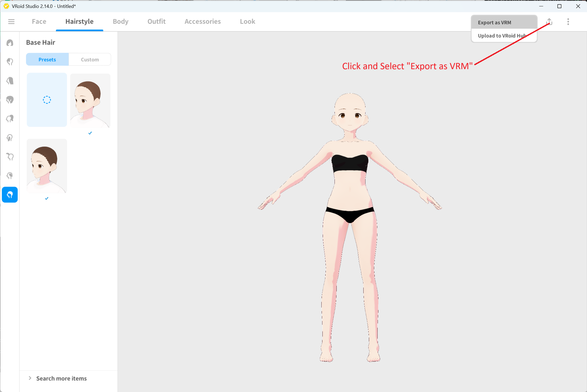587x392 pixels.
Task: Switch to the Hairstyle tab
Action: pyautogui.click(x=79, y=21)
